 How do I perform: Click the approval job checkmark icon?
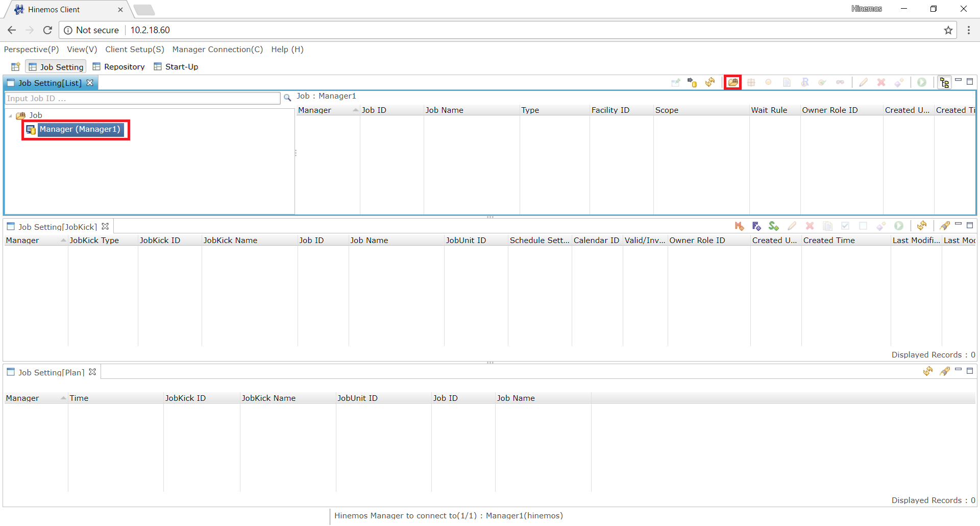pyautogui.click(x=822, y=82)
